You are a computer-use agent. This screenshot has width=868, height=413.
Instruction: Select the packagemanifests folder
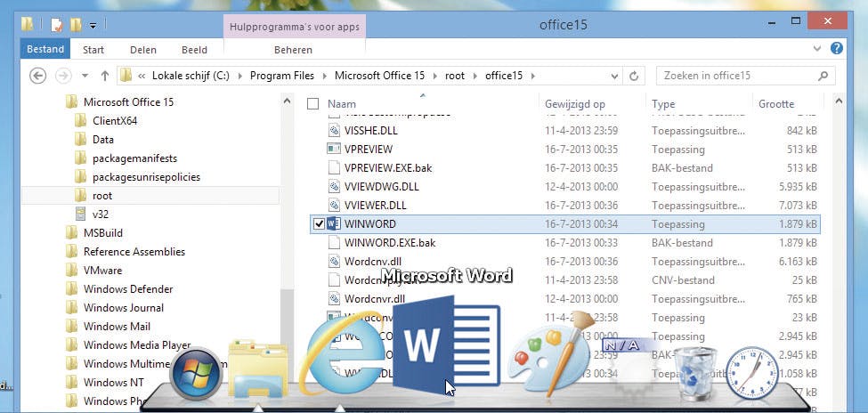pos(134,158)
